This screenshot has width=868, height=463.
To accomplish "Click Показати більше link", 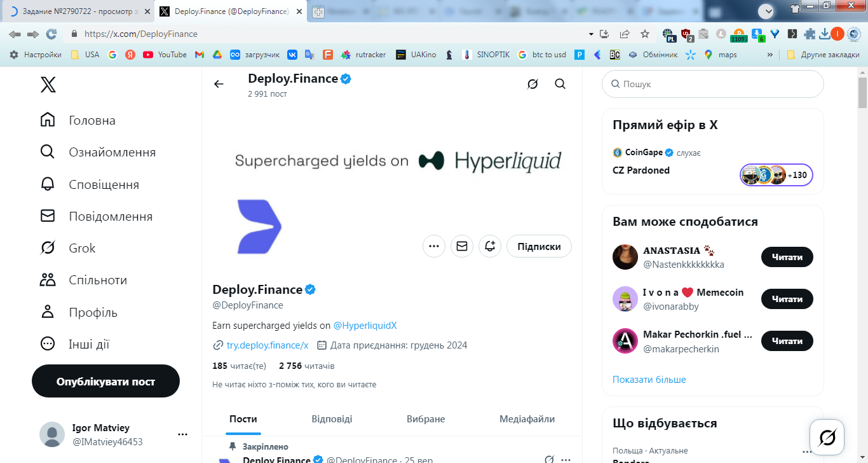I will click(649, 380).
